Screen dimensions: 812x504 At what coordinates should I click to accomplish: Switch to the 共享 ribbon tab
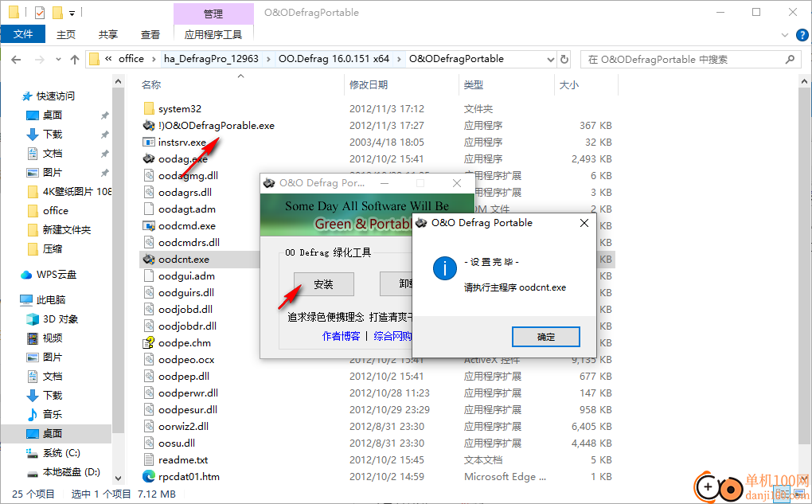click(x=107, y=34)
